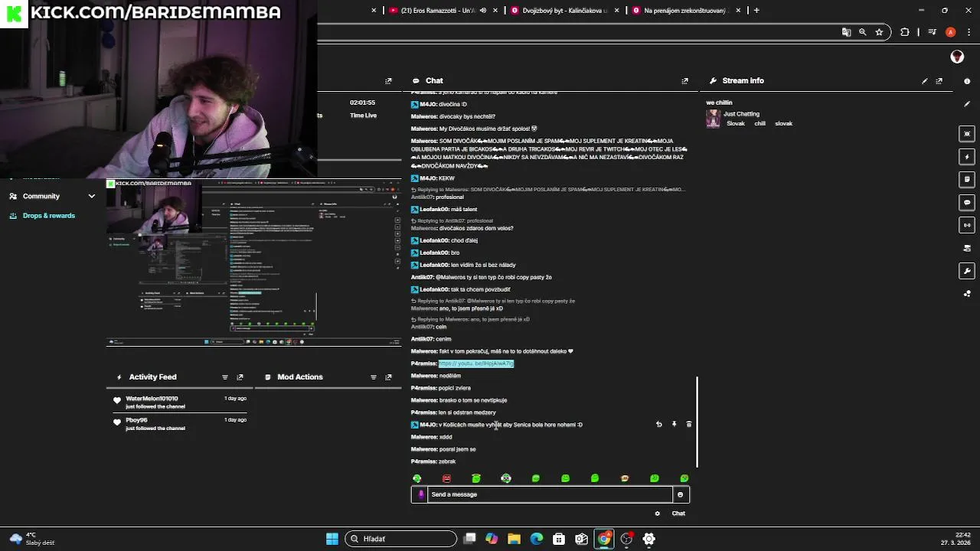Image resolution: width=980 pixels, height=551 pixels.
Task: Mute the YouTube tab audio
Action: (x=483, y=11)
